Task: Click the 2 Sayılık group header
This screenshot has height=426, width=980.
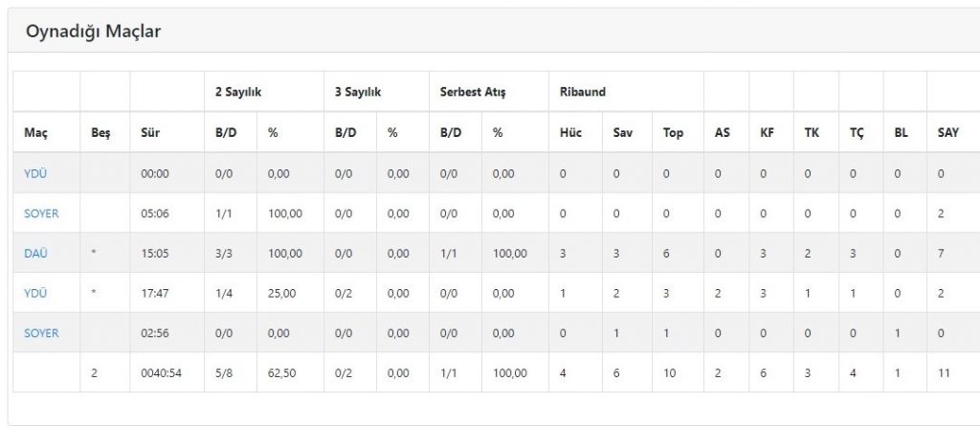Action: pos(238,92)
